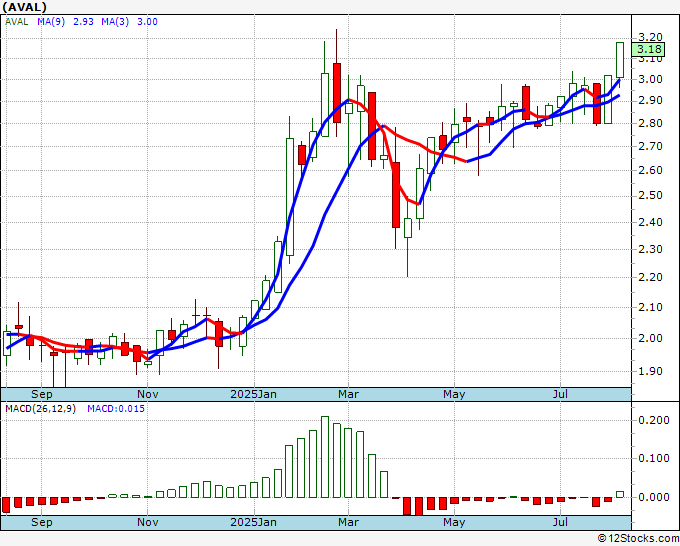Click May on the MACD date axis
Image resolution: width=680 pixels, height=546 pixels.
tap(454, 522)
